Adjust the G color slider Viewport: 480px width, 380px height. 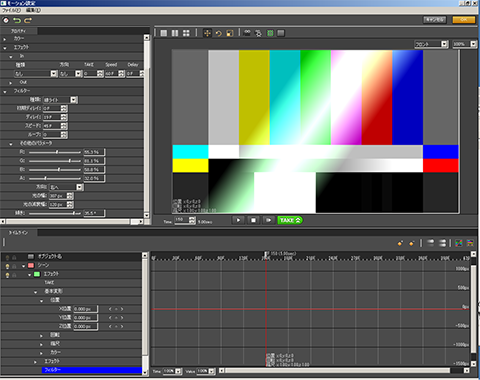[55, 161]
